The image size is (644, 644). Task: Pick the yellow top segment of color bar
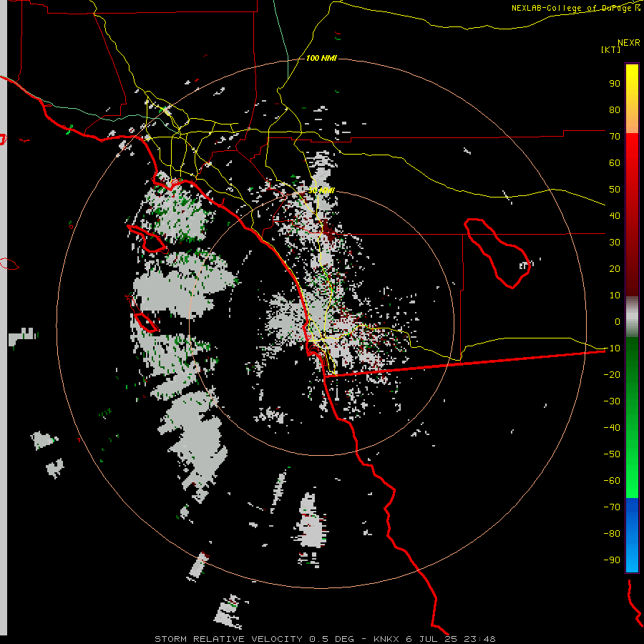click(x=632, y=99)
